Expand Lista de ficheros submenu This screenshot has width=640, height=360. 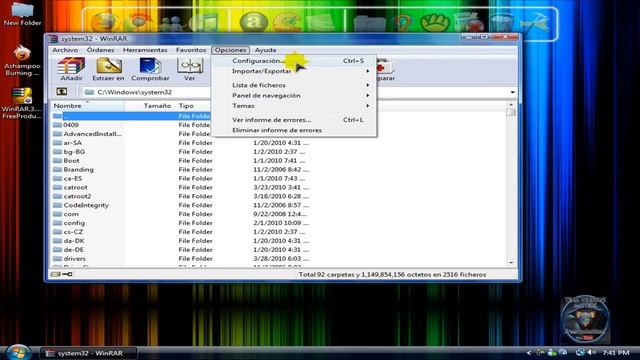tap(294, 85)
